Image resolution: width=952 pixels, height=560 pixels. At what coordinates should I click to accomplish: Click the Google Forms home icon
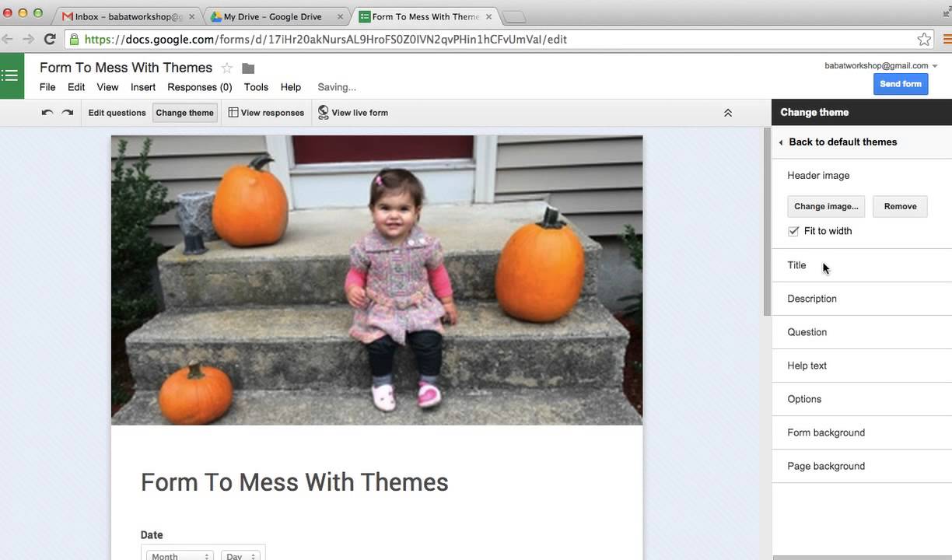[10, 75]
